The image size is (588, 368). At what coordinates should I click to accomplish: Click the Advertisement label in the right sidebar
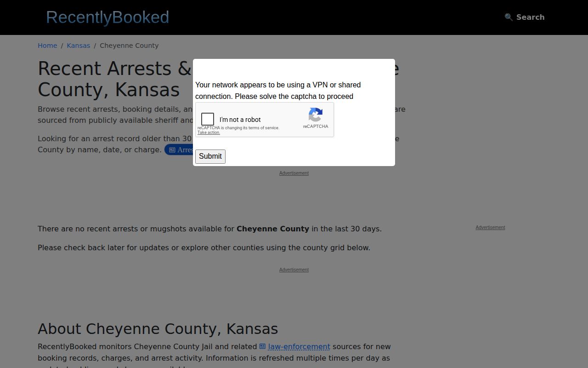[x=490, y=228]
